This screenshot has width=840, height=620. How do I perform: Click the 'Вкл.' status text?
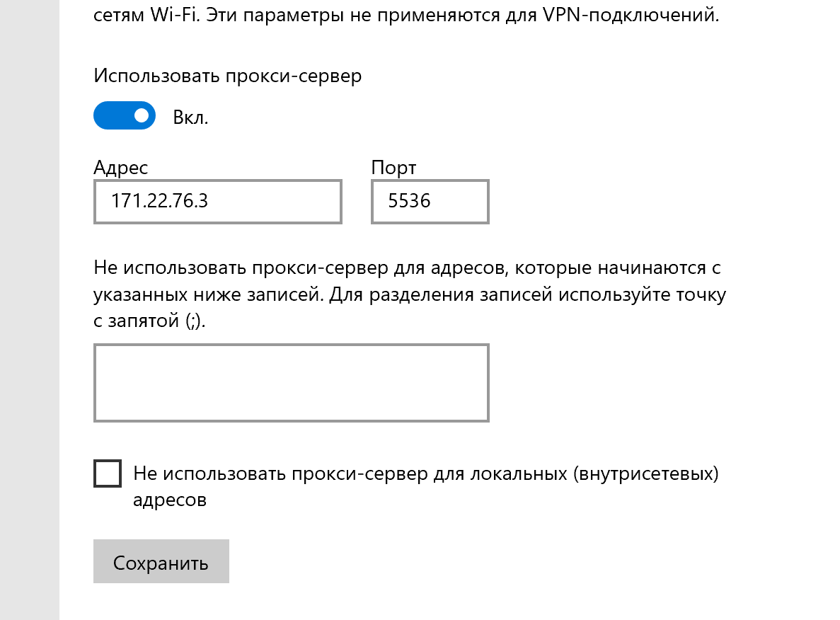click(x=190, y=115)
